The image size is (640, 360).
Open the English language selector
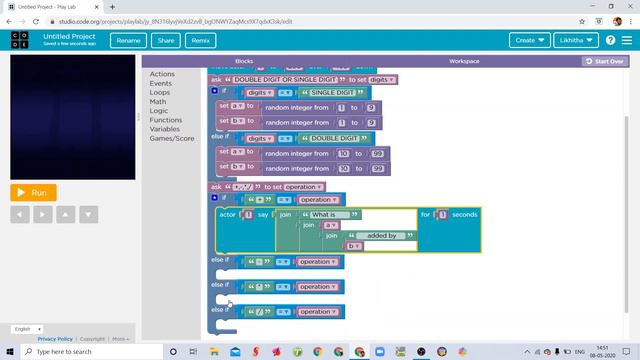pos(28,329)
